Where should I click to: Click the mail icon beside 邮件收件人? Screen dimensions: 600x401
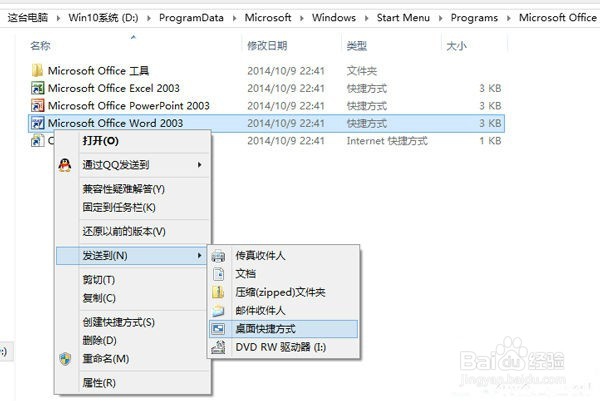pyautogui.click(x=218, y=310)
